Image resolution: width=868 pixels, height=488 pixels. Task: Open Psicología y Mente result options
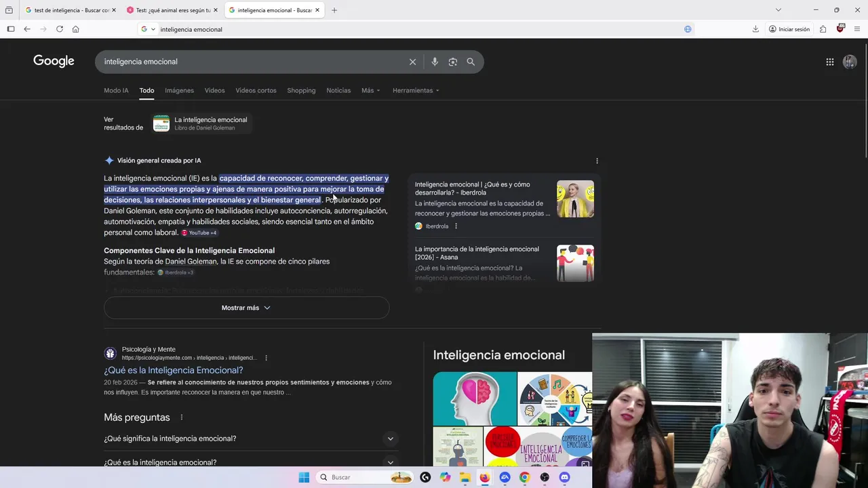[x=266, y=358]
